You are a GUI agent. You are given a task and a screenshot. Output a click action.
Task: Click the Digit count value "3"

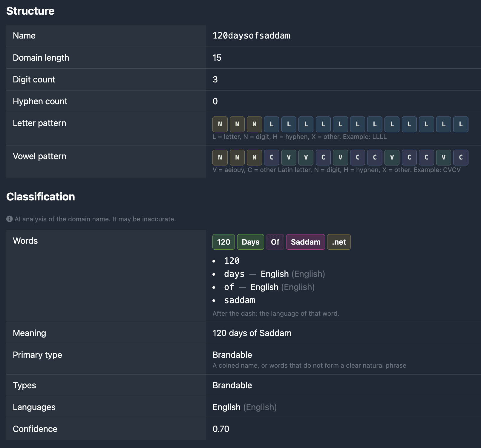[215, 79]
